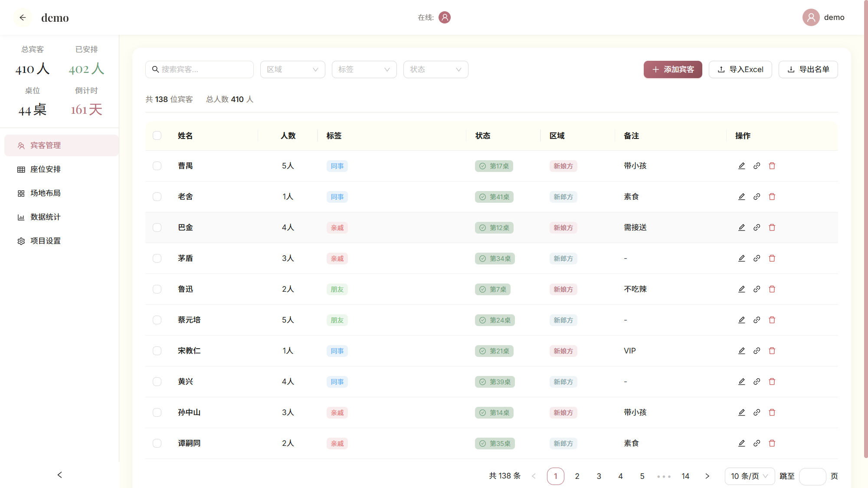Click the 添加宾客 button
This screenshot has width=868, height=488.
pos(673,69)
